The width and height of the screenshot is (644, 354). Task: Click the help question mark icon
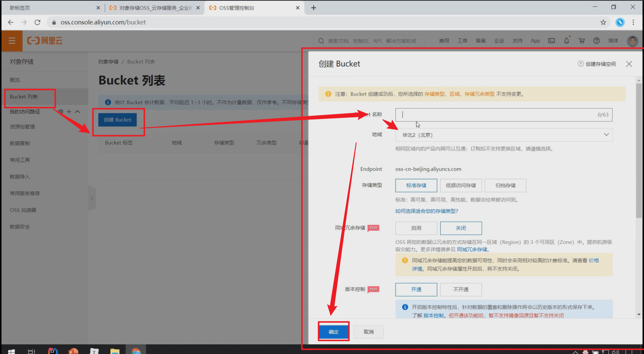(596, 41)
